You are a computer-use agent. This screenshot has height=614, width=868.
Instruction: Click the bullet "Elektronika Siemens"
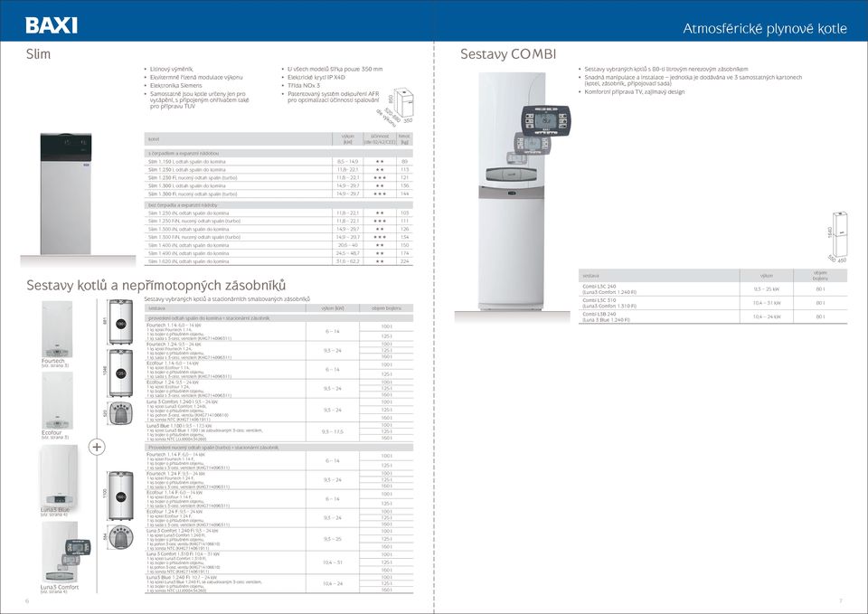pyautogui.click(x=175, y=86)
